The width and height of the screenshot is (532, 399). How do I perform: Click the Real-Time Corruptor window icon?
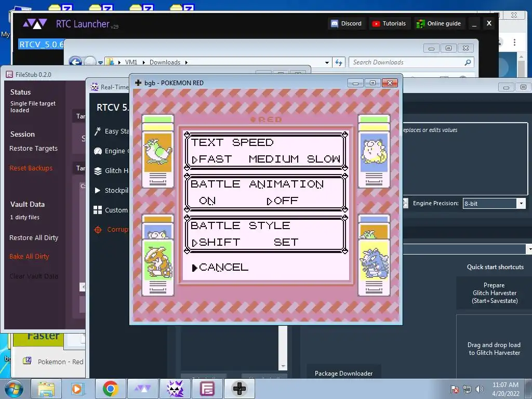pyautogui.click(x=95, y=87)
